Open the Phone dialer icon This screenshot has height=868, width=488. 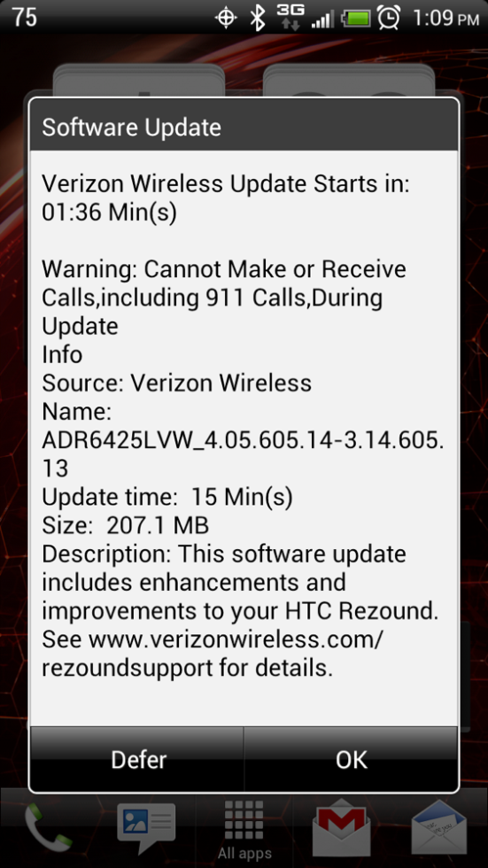(49, 826)
